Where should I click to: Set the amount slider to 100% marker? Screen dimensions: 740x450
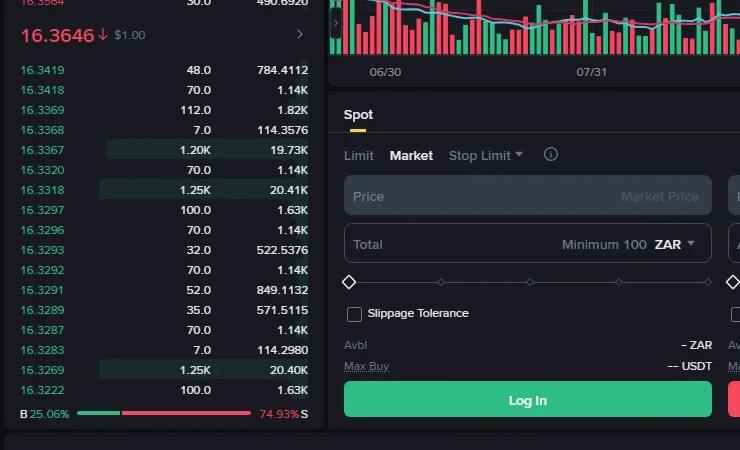708,282
